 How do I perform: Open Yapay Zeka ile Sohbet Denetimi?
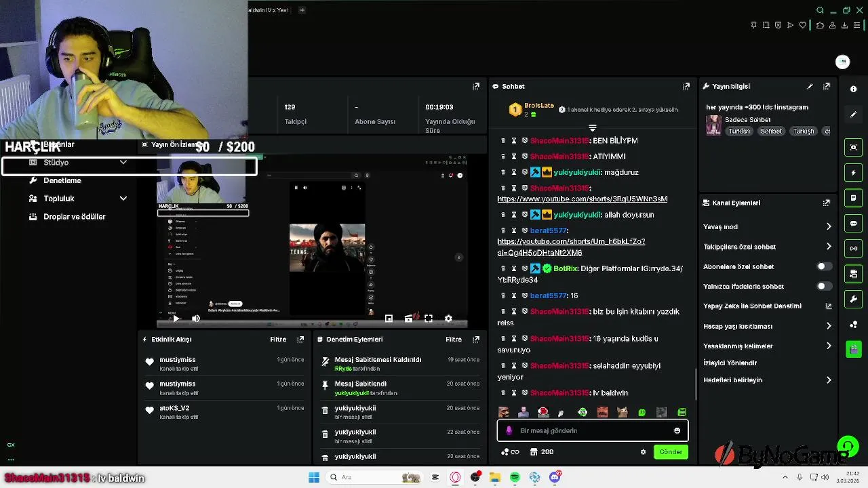click(767, 306)
